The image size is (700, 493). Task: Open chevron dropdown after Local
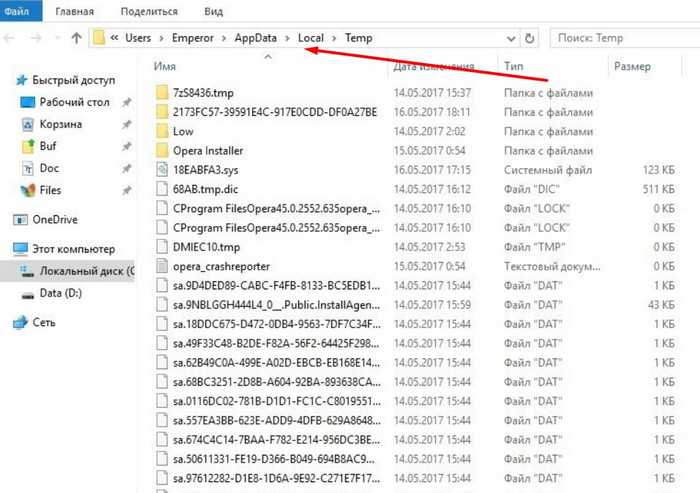point(334,38)
